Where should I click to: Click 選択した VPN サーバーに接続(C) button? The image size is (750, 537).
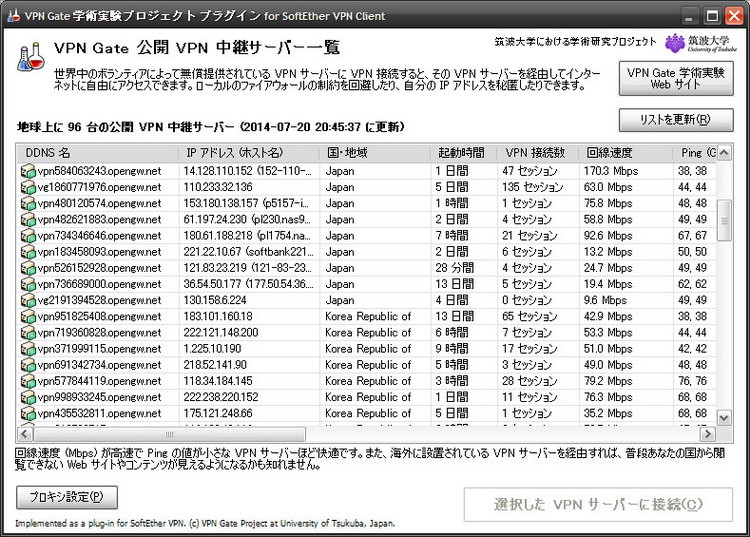click(x=598, y=504)
